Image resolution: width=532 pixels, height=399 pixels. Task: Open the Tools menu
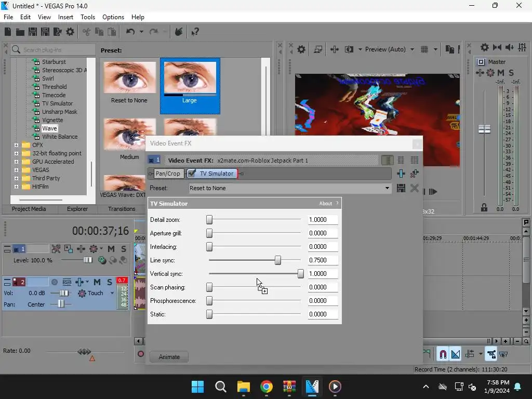tap(87, 17)
